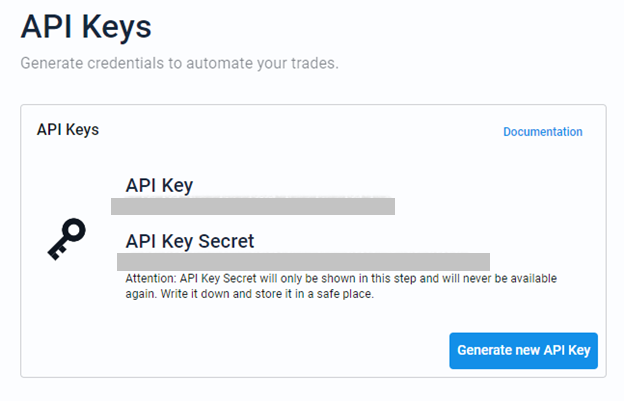624x401 pixels.
Task: Click the Generate new API Key button
Action: click(x=523, y=350)
